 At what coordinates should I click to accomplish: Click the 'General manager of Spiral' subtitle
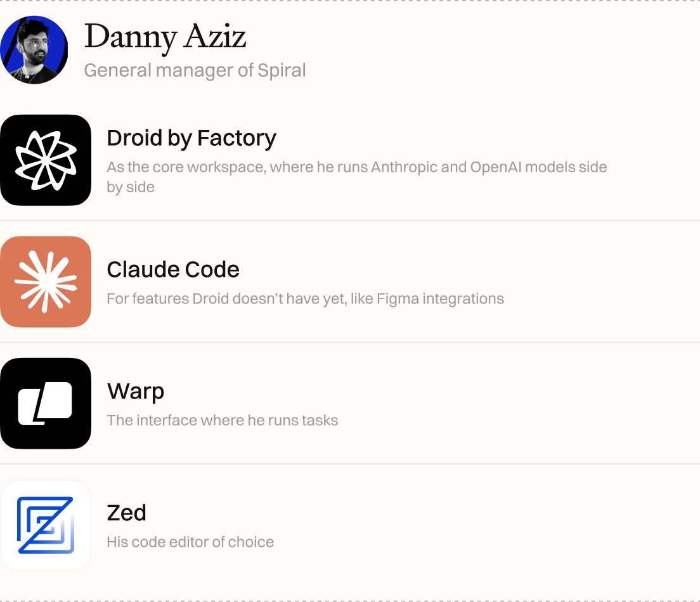pos(195,70)
